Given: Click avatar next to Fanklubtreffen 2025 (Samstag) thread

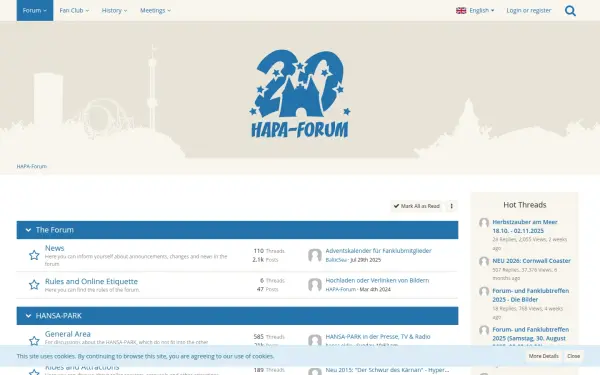Looking at the screenshot, I should (484, 330).
